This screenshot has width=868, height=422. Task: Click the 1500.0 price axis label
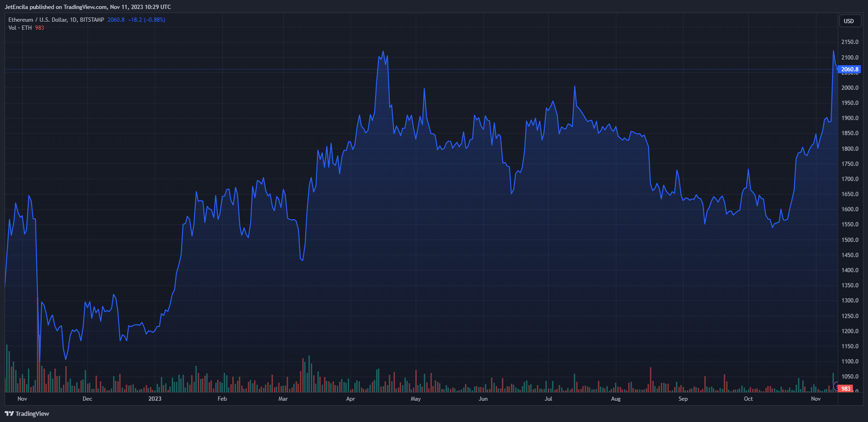[850, 240]
